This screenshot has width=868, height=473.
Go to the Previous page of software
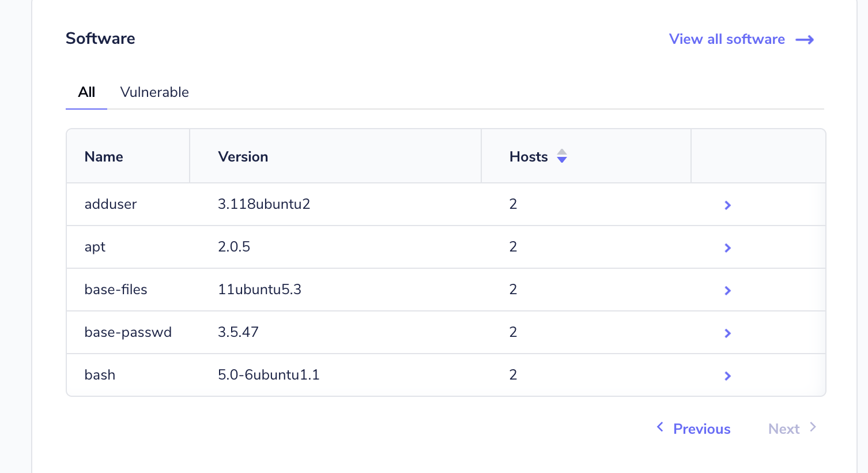pyautogui.click(x=701, y=429)
